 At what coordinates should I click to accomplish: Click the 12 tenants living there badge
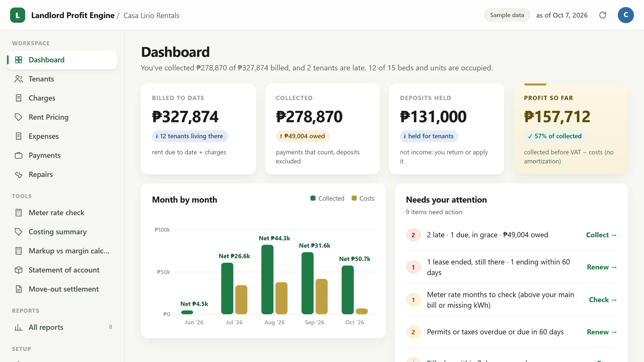click(x=190, y=136)
